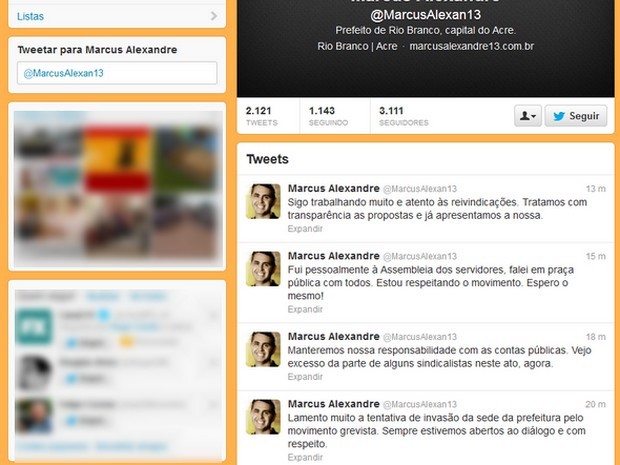
Task: Click the avatar on the 20 m tweet
Action: point(263,417)
